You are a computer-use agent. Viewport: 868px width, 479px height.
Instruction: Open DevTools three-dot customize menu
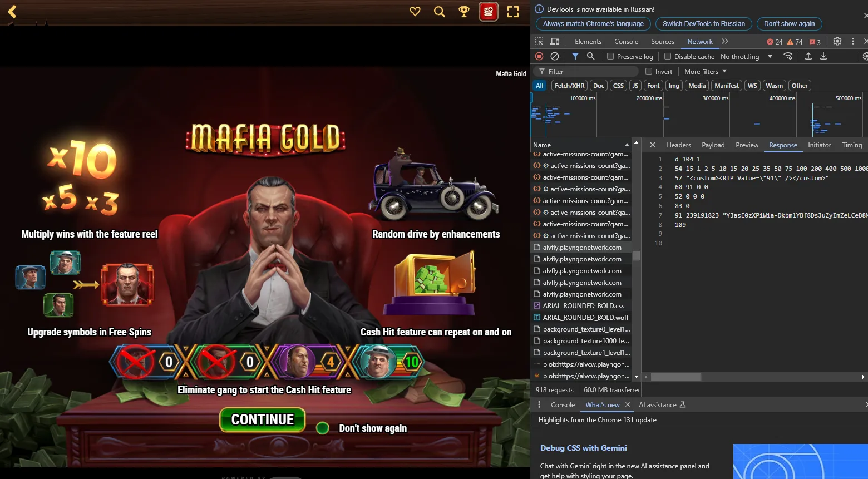852,41
